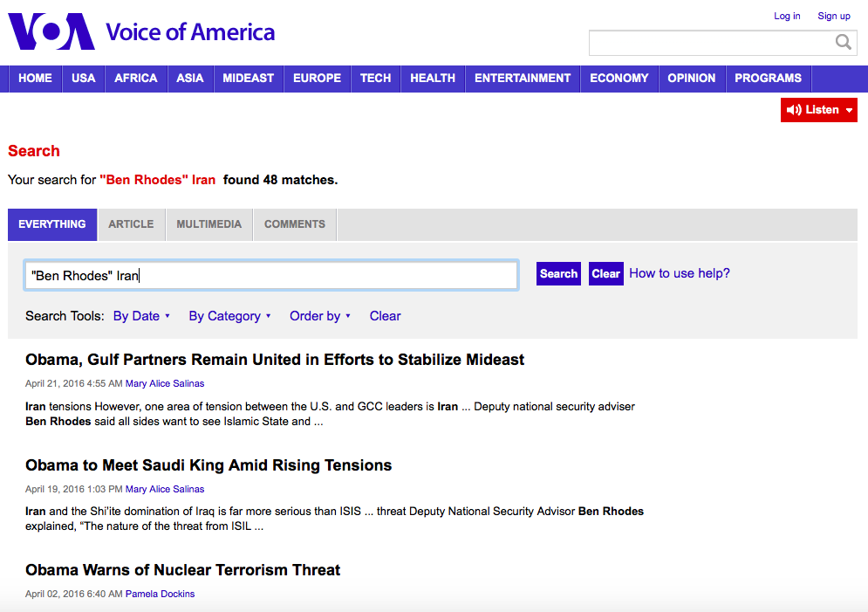Open author Pamela Dockins link
Screen dimensions: 868x612
click(x=160, y=594)
